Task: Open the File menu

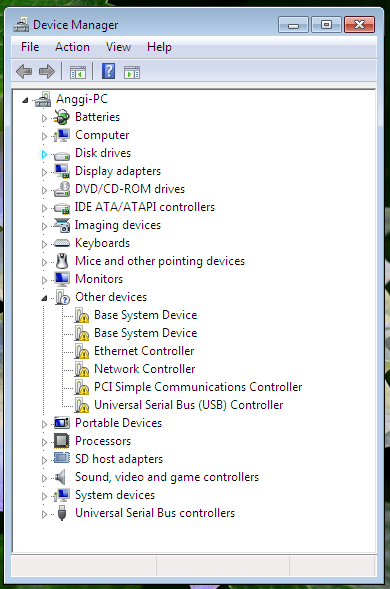Action: point(30,47)
